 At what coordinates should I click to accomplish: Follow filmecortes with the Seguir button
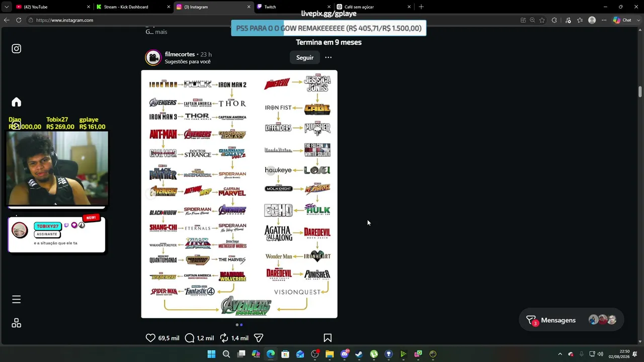305,57
